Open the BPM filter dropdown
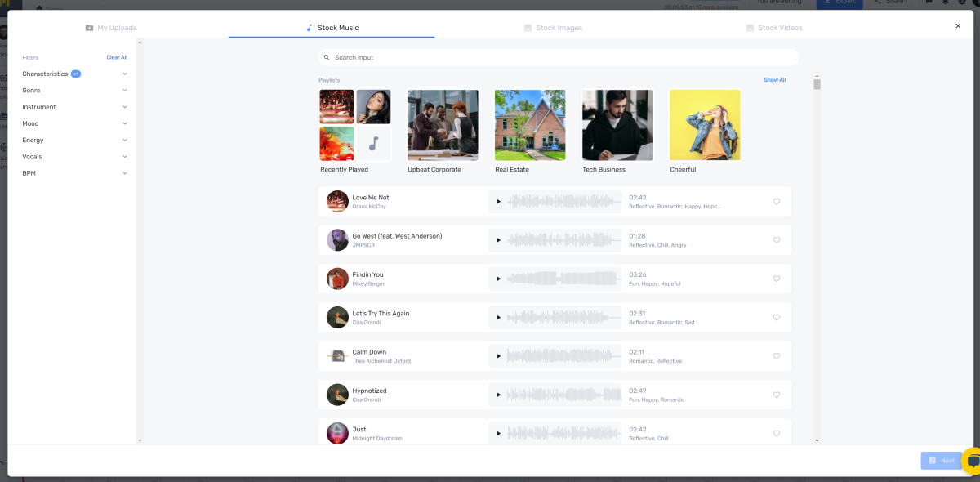Viewport: 980px width, 482px height. pyautogui.click(x=75, y=173)
